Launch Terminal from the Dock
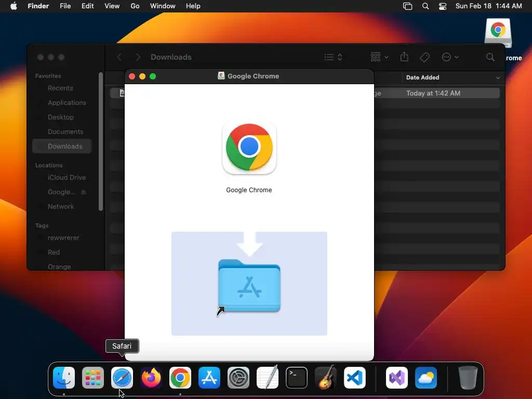The image size is (532, 399). click(x=297, y=378)
